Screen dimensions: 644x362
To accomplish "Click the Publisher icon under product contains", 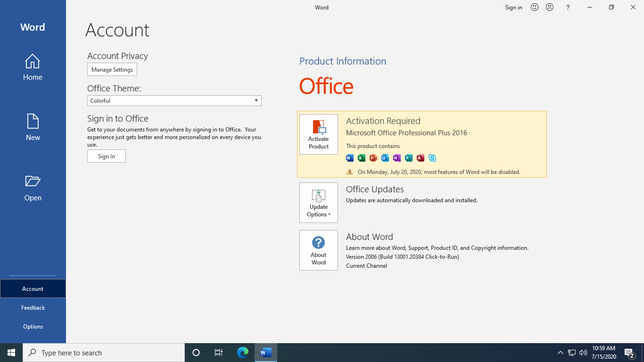I will tap(409, 158).
